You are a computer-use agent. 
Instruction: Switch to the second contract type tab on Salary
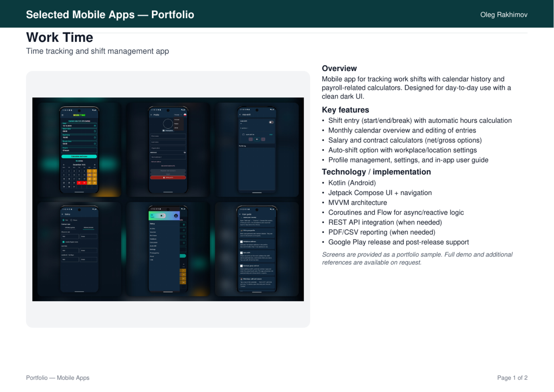[x=88, y=227]
